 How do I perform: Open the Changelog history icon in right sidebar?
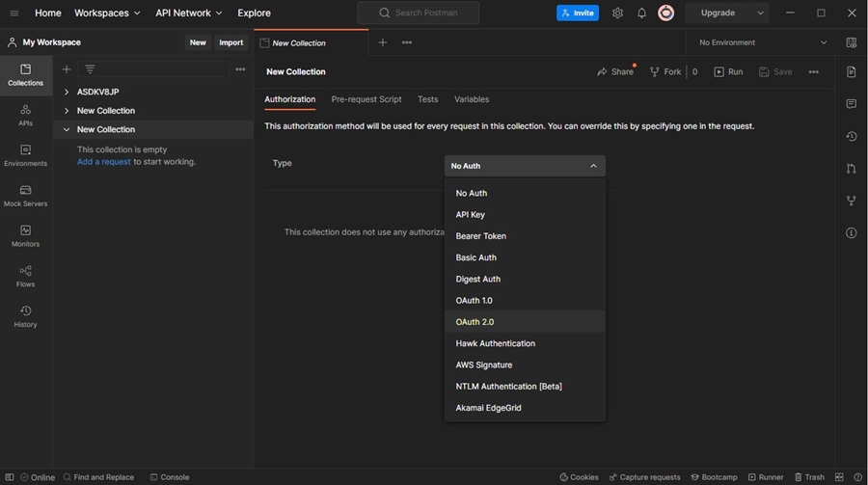(852, 136)
